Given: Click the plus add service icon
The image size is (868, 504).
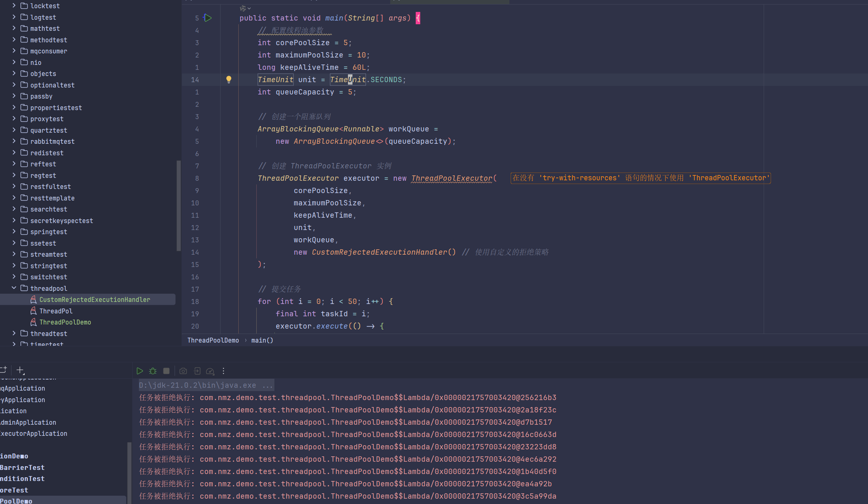Looking at the screenshot, I should pos(20,370).
